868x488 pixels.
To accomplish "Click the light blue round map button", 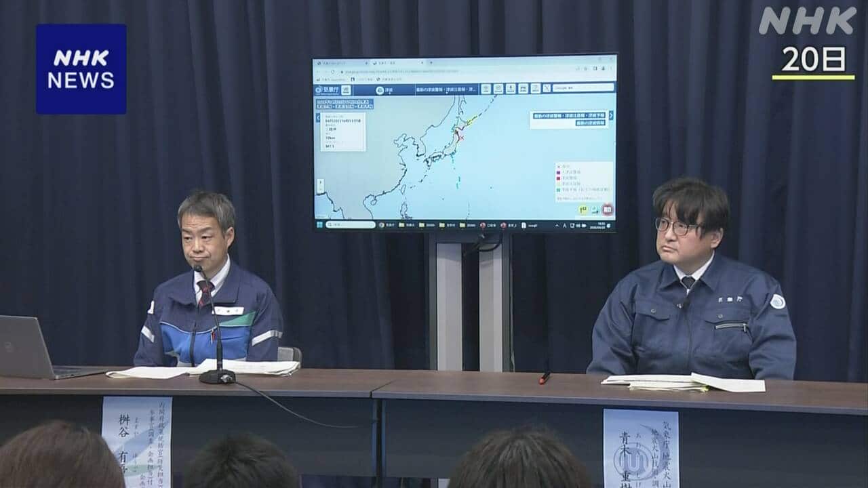I will (x=595, y=210).
